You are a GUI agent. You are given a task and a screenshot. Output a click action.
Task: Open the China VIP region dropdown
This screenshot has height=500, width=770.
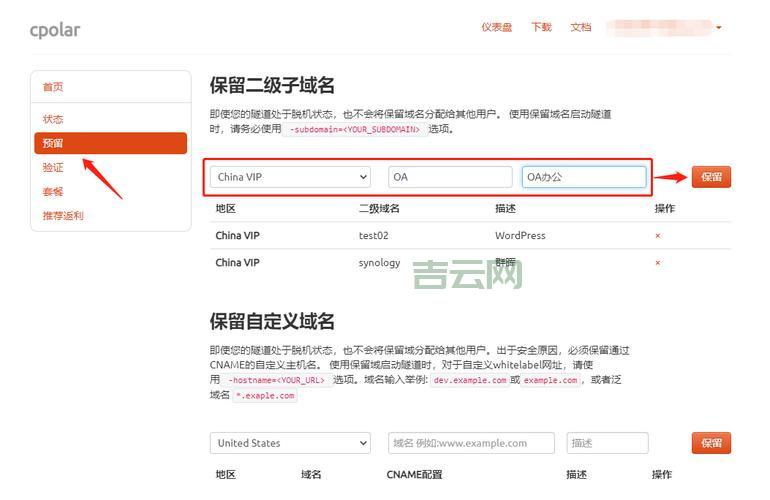tap(290, 177)
